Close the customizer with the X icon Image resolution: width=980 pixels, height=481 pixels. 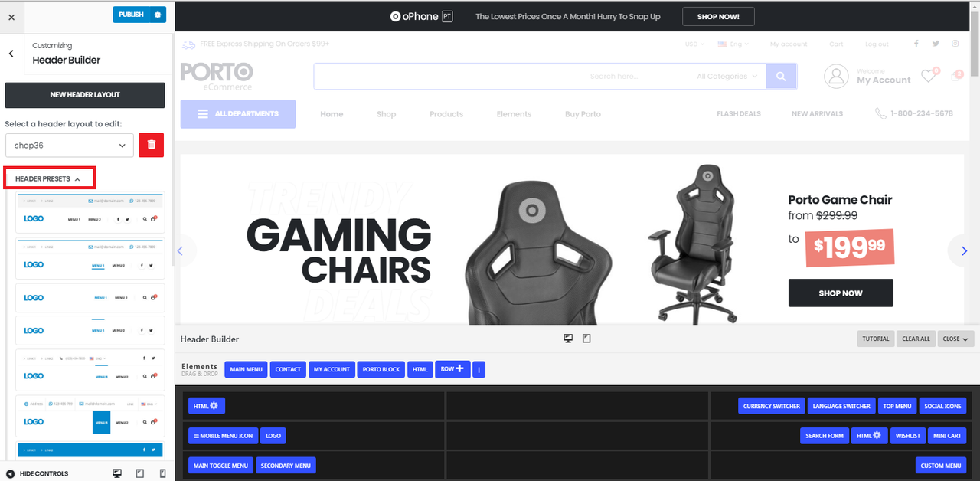11,16
